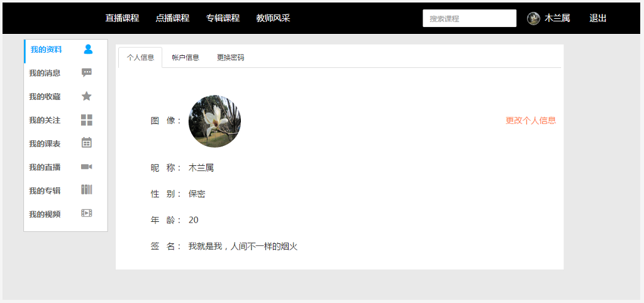The height and width of the screenshot is (303, 644).
Task: Click the 更改个人信息 link
Action: click(531, 120)
